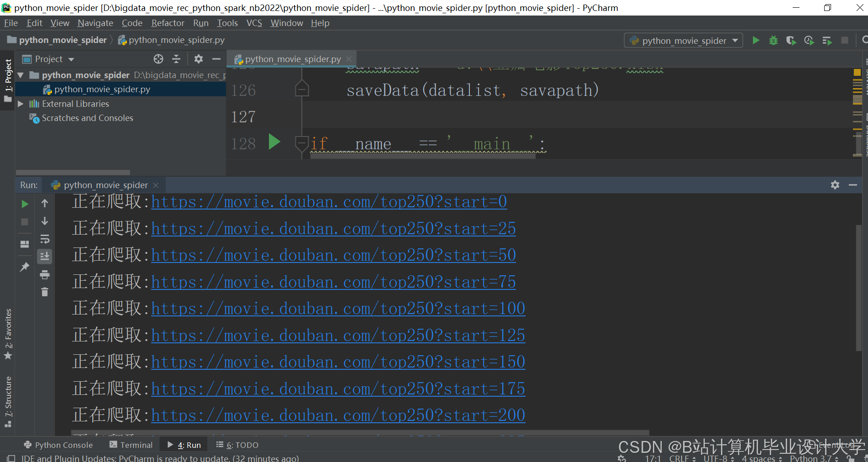Select python_movie_spider.py in project tree
The height and width of the screenshot is (462, 868).
(x=121, y=89)
